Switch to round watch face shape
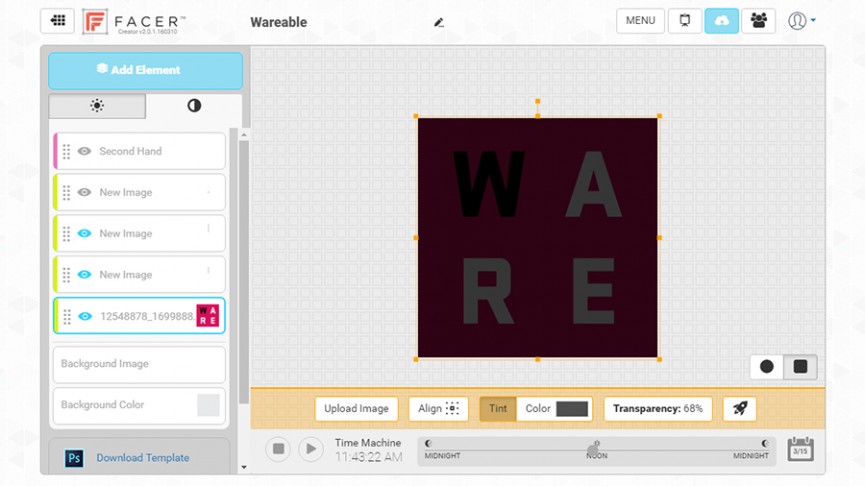Viewport: 865px width, 486px height. [766, 367]
